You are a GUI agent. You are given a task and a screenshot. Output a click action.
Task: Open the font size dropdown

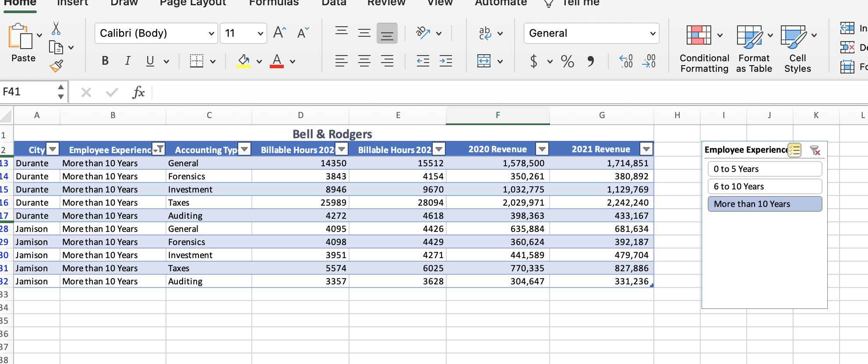260,33
